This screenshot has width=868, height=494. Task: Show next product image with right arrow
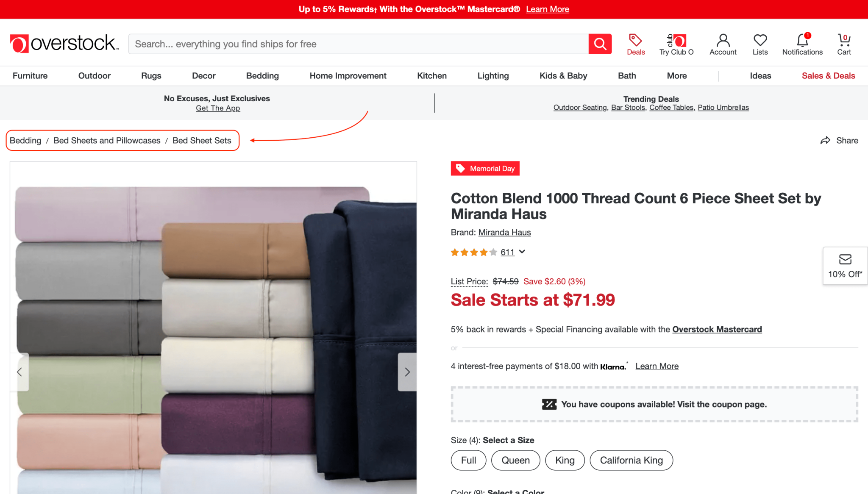[407, 372]
